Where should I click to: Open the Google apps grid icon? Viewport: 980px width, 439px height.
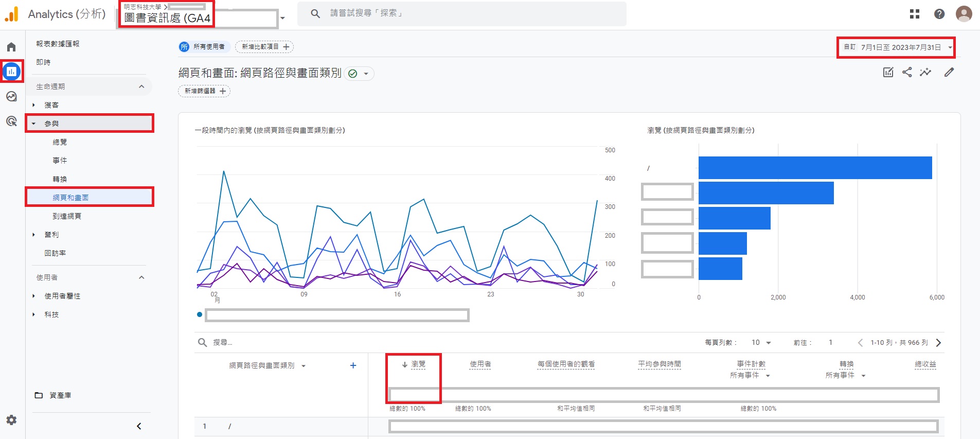tap(915, 14)
